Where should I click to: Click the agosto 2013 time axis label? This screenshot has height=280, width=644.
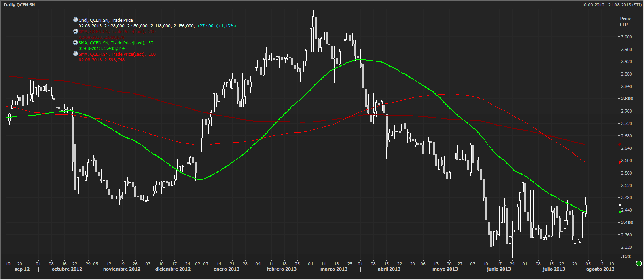600,269
